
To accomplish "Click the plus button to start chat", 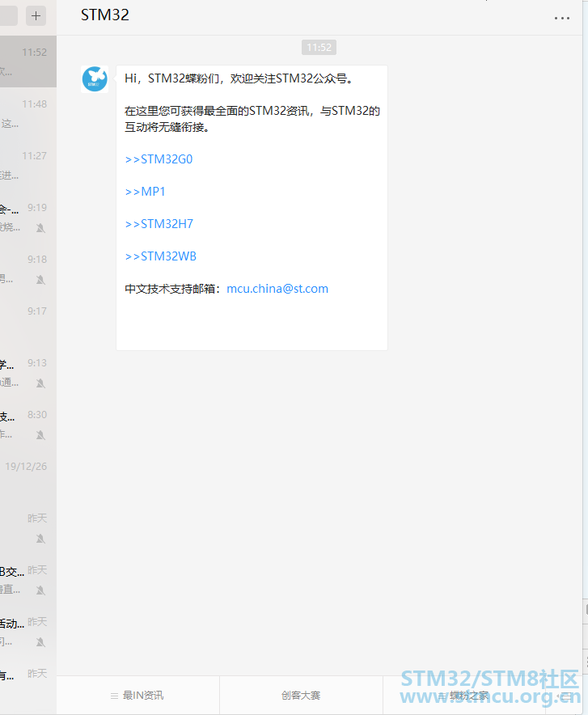I will (x=36, y=16).
